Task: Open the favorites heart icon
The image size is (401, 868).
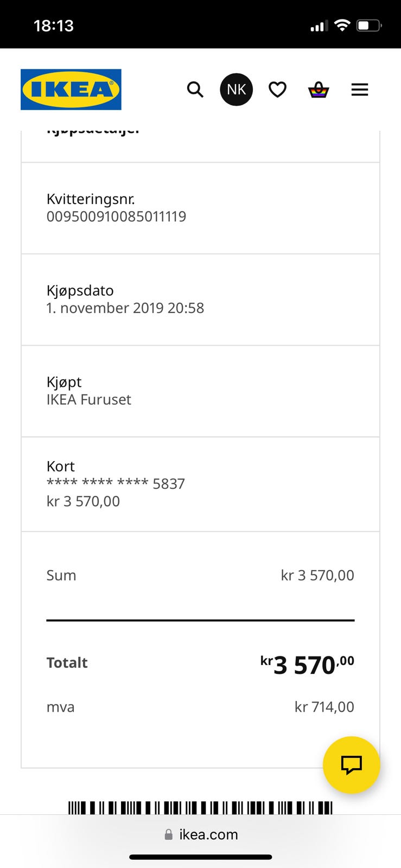Action: 277,90
